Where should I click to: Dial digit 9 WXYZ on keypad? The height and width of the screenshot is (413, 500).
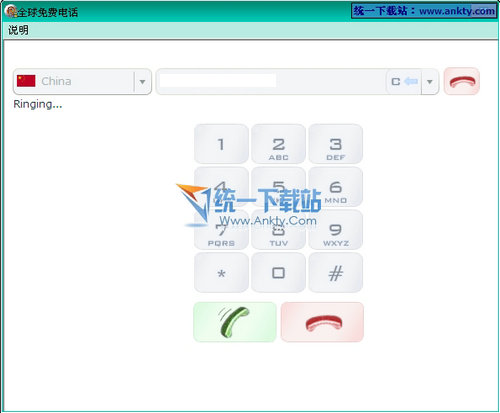(336, 230)
